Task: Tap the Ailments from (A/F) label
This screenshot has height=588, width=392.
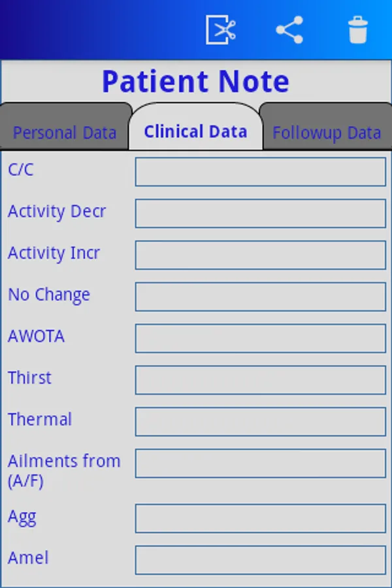Action: point(64,470)
